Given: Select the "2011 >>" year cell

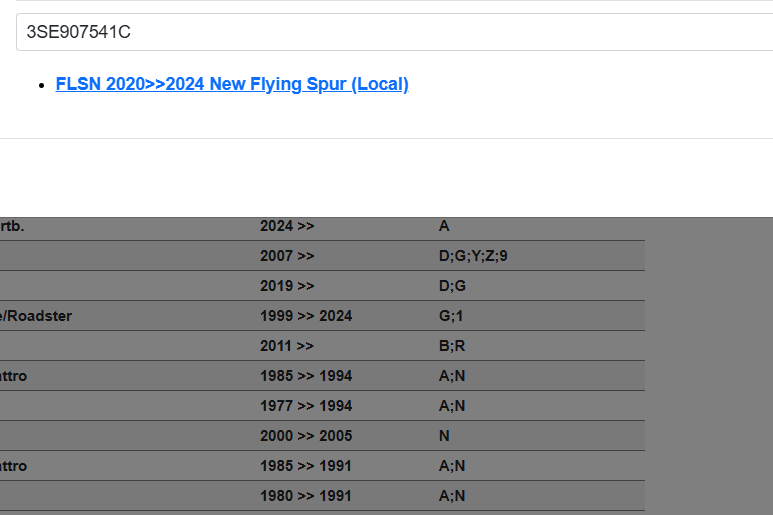Looking at the screenshot, I should [x=287, y=346].
